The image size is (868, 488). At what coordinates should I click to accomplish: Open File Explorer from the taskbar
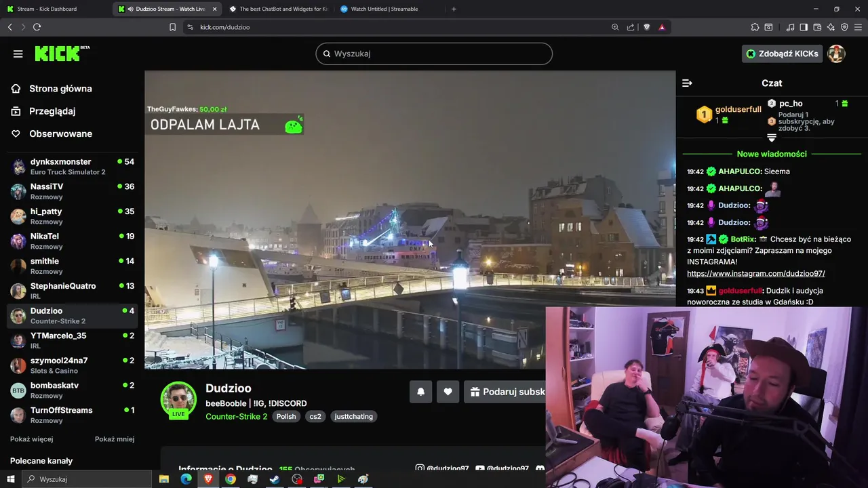tap(164, 479)
